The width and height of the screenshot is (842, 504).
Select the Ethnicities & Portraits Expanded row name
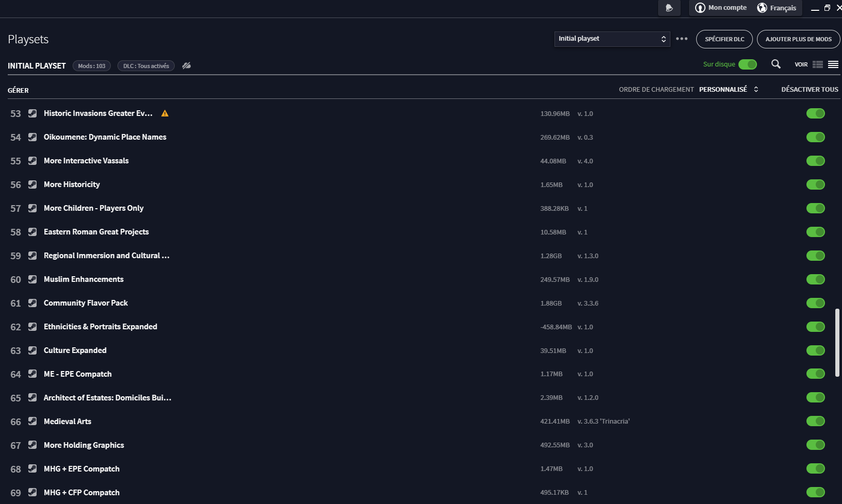(x=100, y=327)
